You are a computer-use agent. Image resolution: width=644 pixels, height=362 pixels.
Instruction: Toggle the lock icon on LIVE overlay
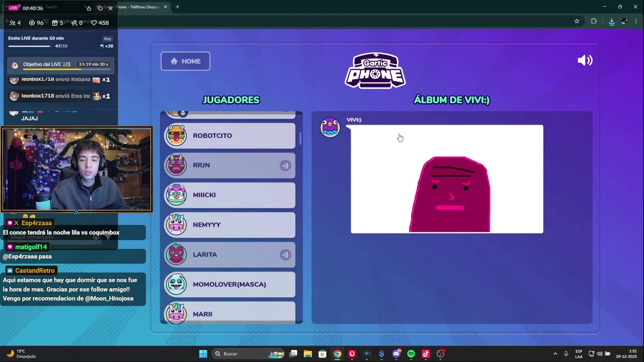click(x=89, y=9)
